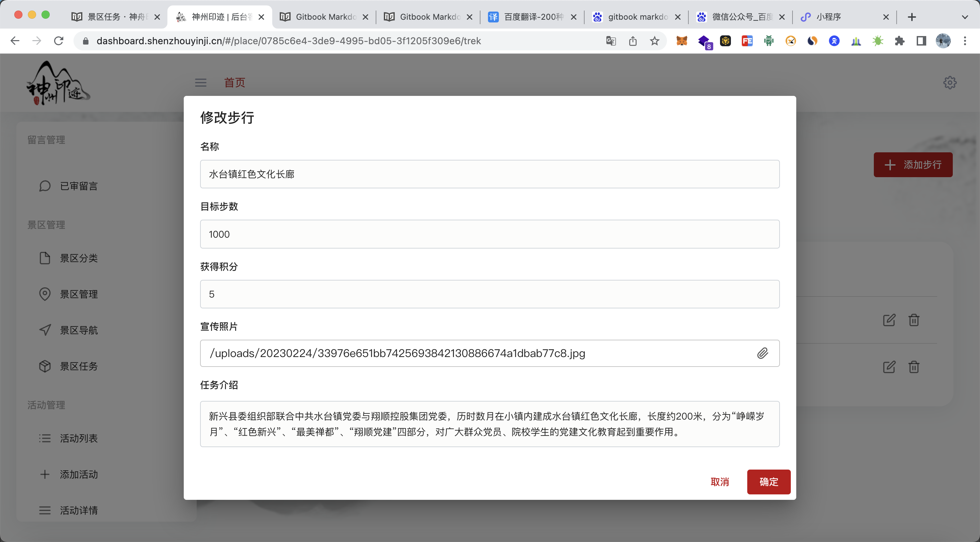Click the edit pencil icon behind the dialog
This screenshot has height=542, width=980.
(889, 320)
